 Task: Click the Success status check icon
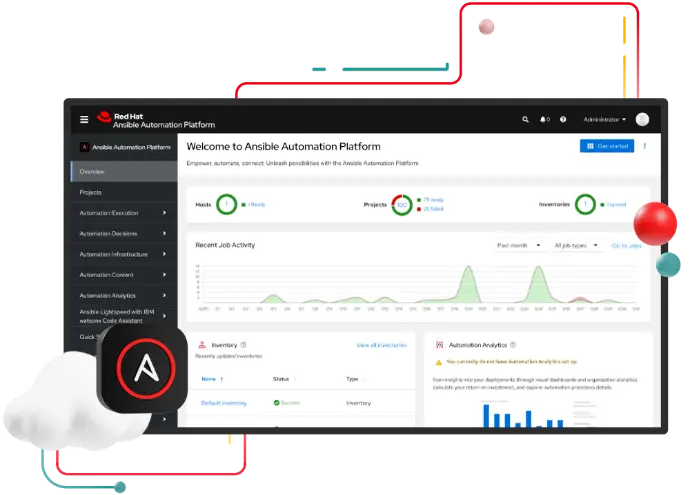[x=276, y=403]
